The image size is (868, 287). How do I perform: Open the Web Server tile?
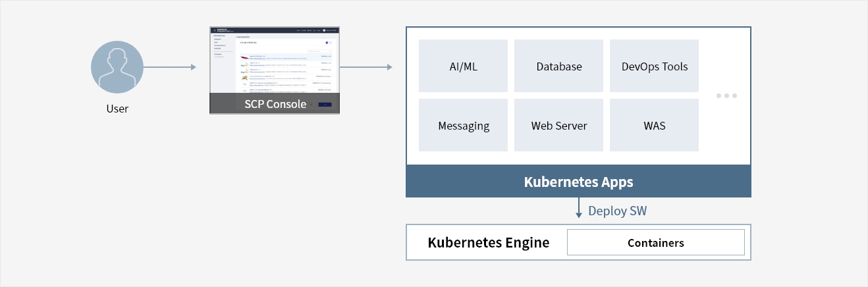558,125
